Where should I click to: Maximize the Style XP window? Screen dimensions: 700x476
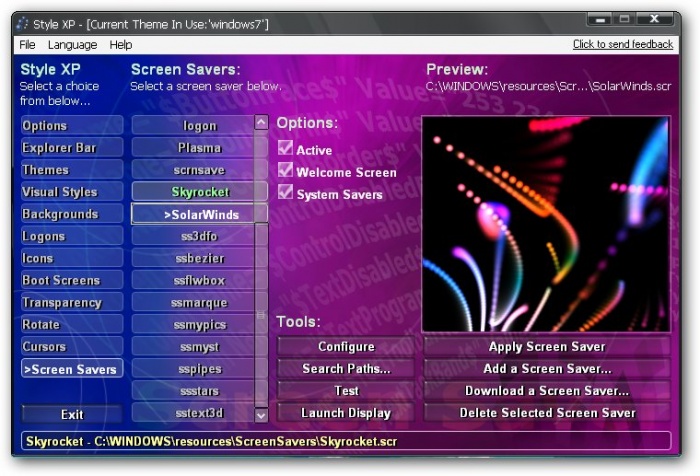pos(625,19)
